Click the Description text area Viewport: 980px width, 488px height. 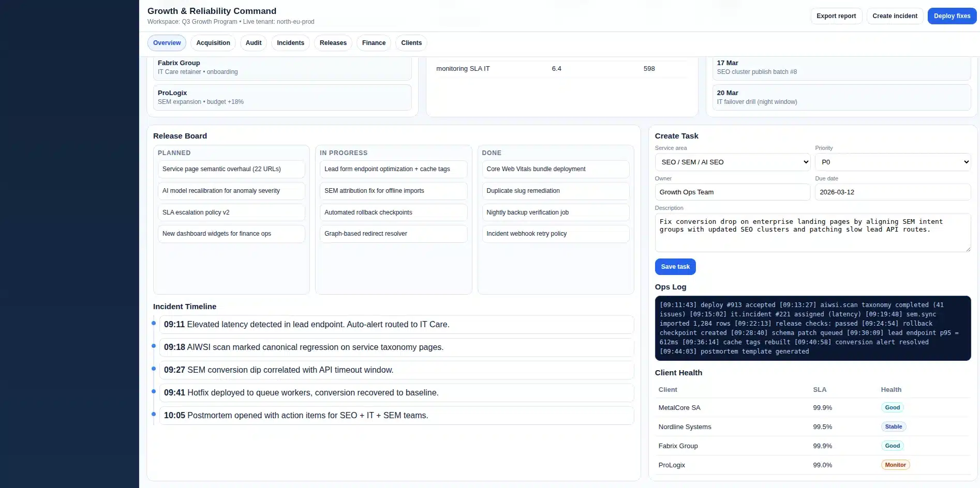pyautogui.click(x=813, y=233)
